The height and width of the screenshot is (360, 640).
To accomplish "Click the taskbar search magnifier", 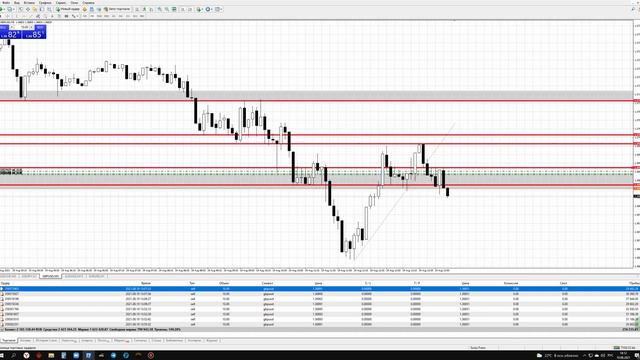I will (13, 356).
